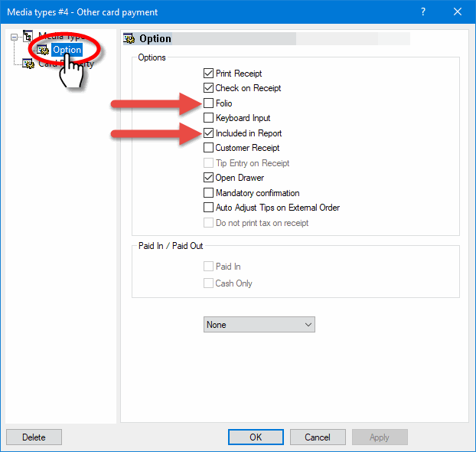Disable the Print Receipt checkbox
Screen dimensions: 476x452
coord(208,74)
